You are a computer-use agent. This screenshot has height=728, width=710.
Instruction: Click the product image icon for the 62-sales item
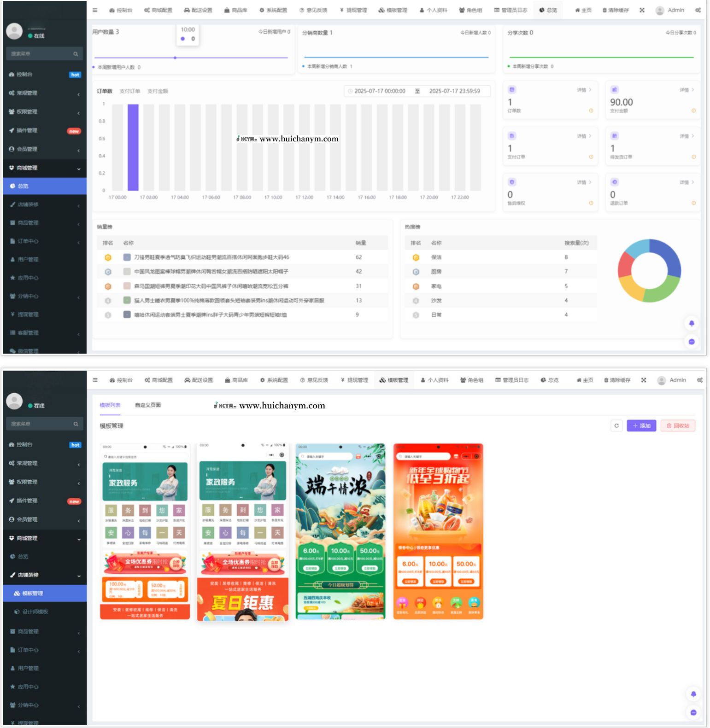(x=127, y=257)
